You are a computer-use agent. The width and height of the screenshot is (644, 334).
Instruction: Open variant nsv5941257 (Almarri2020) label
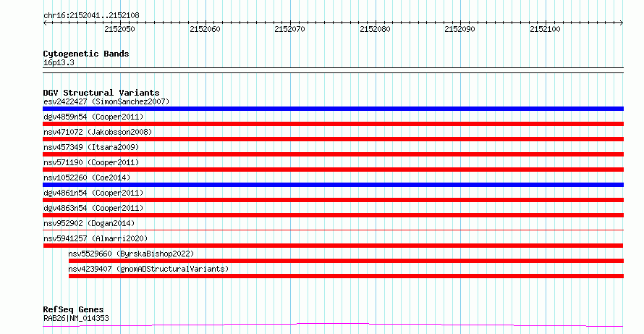tap(96, 238)
